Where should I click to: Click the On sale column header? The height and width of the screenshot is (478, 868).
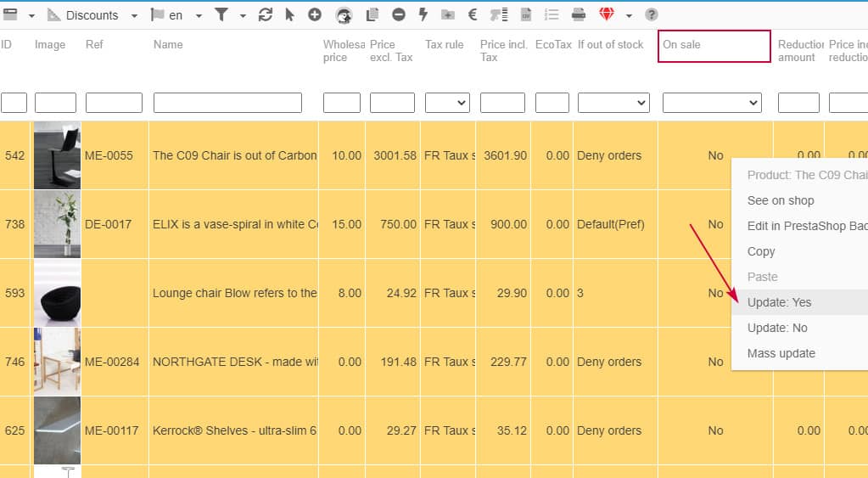[714, 46]
